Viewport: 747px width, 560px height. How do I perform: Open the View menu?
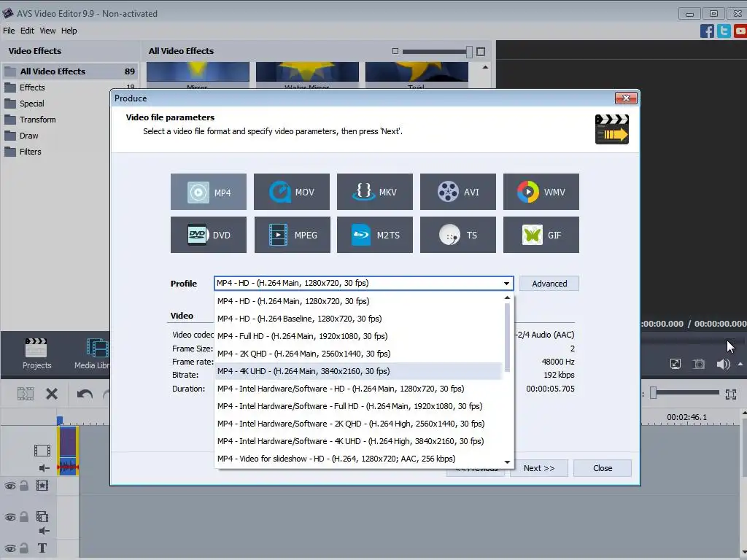tap(47, 31)
